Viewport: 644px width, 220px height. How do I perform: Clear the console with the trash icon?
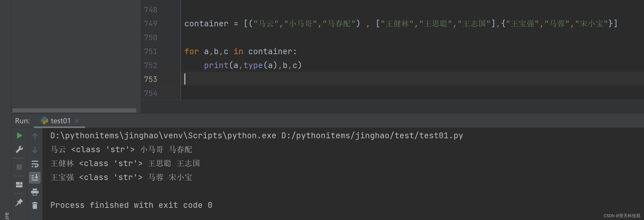(x=35, y=205)
